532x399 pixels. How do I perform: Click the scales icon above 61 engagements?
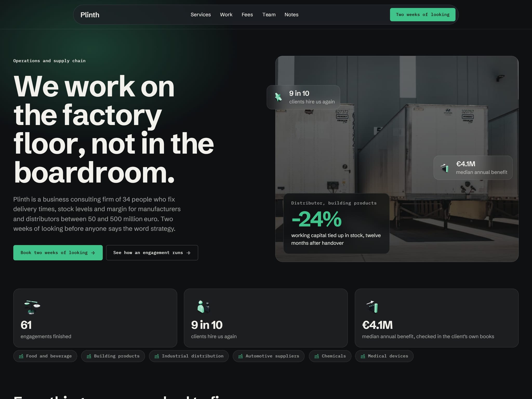[32, 307]
